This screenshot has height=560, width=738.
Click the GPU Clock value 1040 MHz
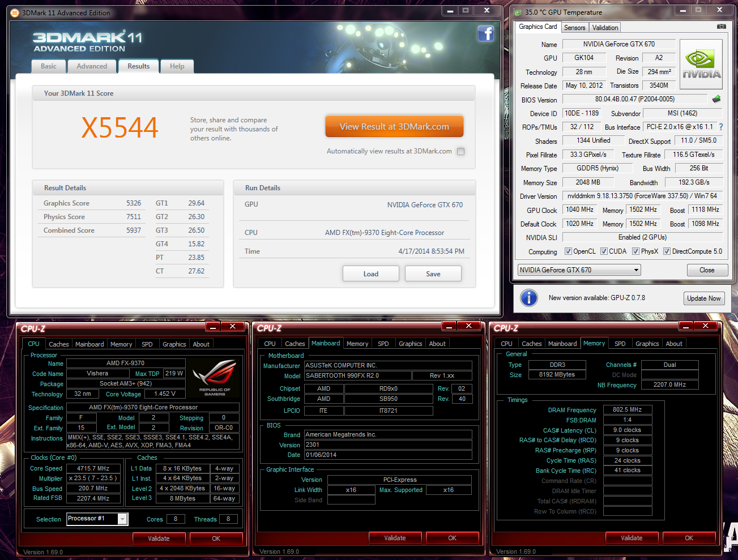coord(579,210)
